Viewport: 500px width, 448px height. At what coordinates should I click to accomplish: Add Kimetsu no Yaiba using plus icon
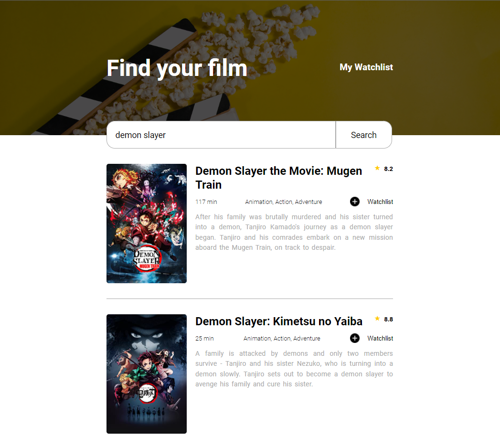355,338
